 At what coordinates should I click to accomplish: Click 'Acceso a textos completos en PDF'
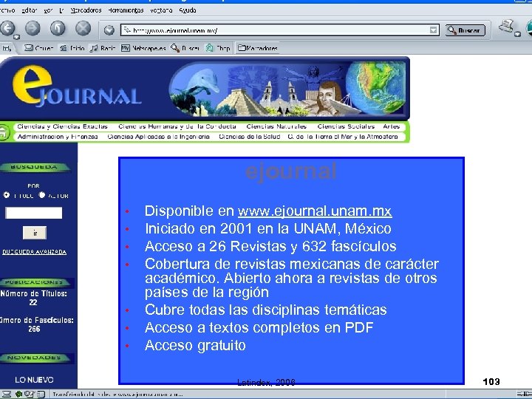(x=259, y=328)
